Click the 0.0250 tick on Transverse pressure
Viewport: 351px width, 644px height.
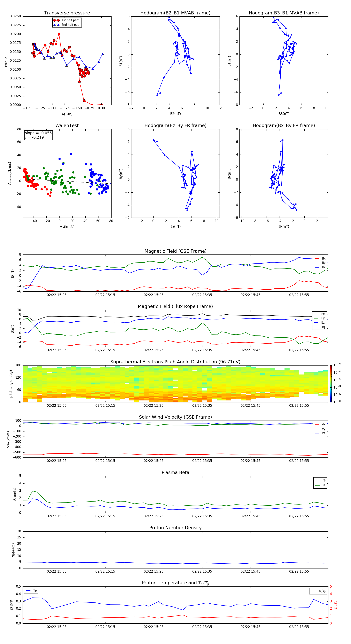[x=15, y=16]
